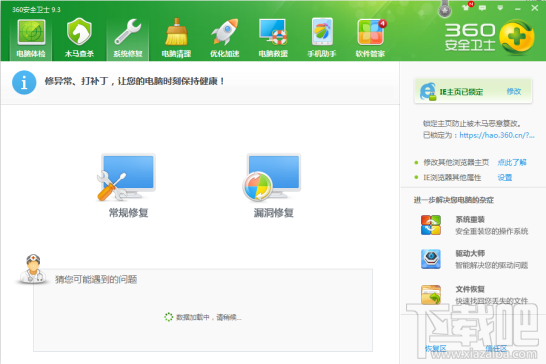Image resolution: width=546 pixels, height=364 pixels.
Task: Click the IE主页已锁定 status text
Action: pos(461,92)
